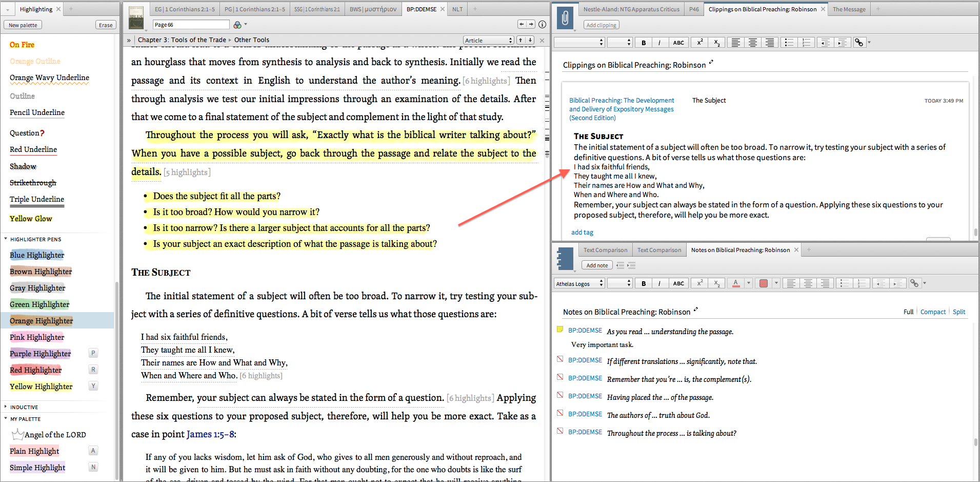Switch to EG | 1 Corinthians 2:1–5 tab
Screen dimensions: 980x482
[x=185, y=9]
